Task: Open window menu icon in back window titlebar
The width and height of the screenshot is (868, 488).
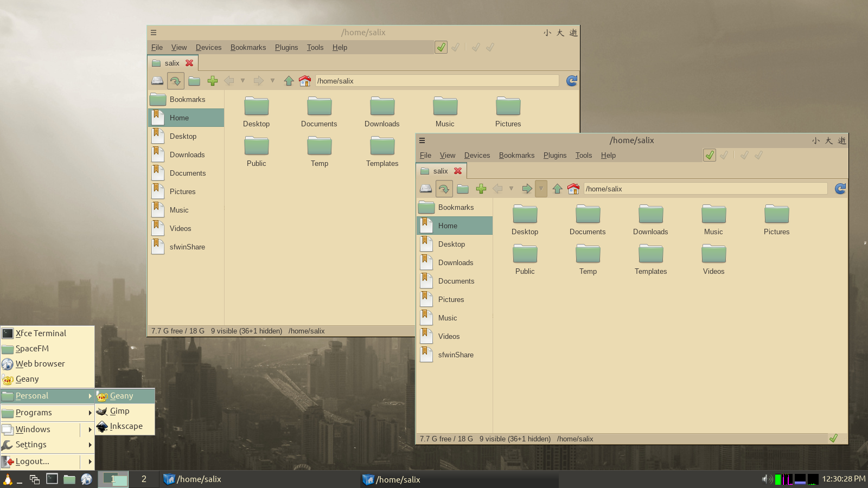Action: pyautogui.click(x=154, y=33)
